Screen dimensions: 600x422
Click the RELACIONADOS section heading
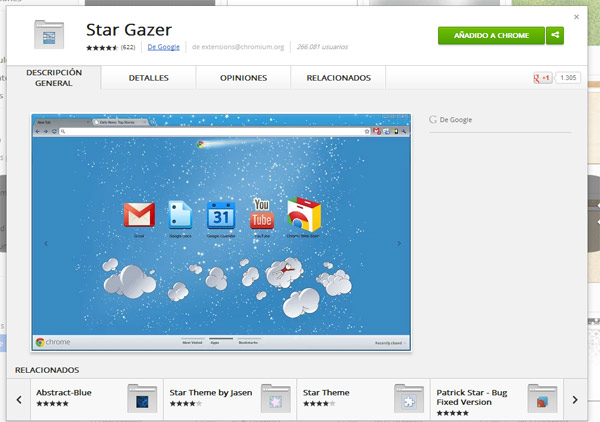tap(47, 370)
